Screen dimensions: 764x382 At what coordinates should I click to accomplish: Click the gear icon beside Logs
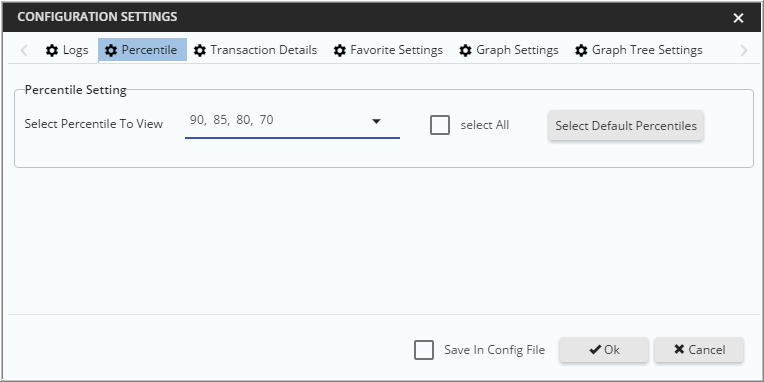(x=52, y=50)
